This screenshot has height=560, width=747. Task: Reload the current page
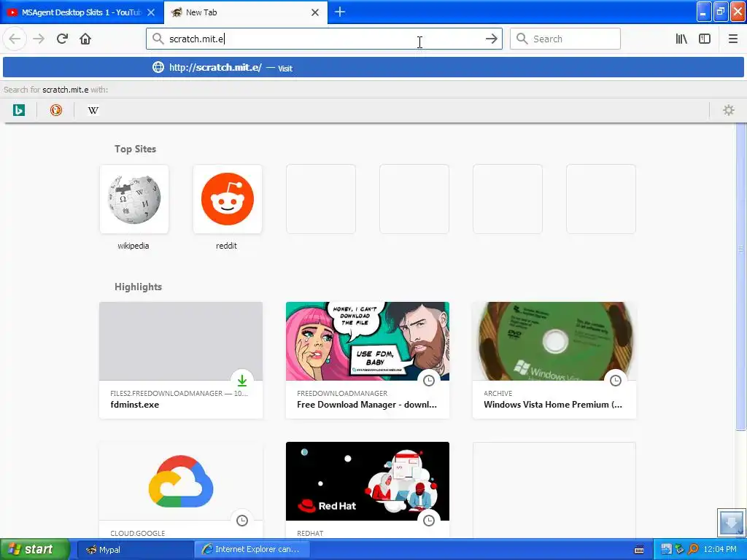click(x=62, y=39)
